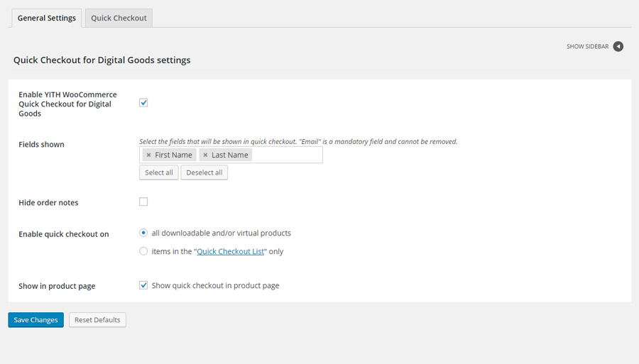Open the Quick Checkout tab
The height and width of the screenshot is (364, 639).
tap(119, 18)
